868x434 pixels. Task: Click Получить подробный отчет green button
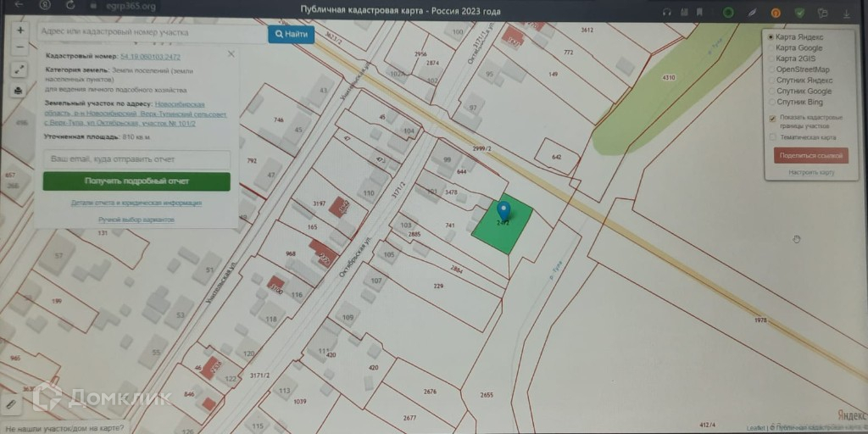coord(136,181)
